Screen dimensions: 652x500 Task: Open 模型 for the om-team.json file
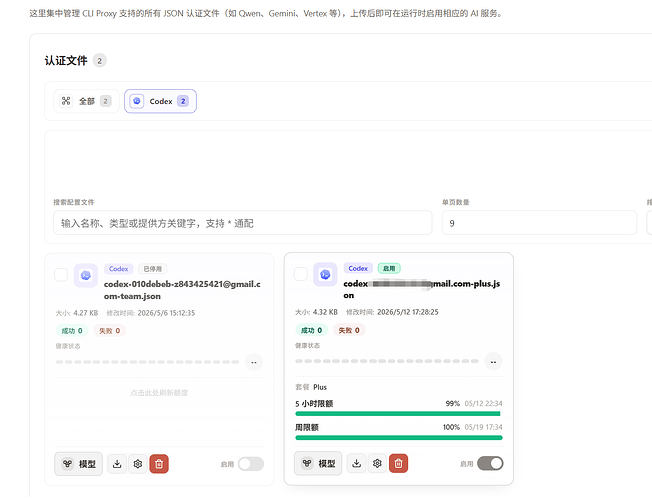pyautogui.click(x=79, y=464)
